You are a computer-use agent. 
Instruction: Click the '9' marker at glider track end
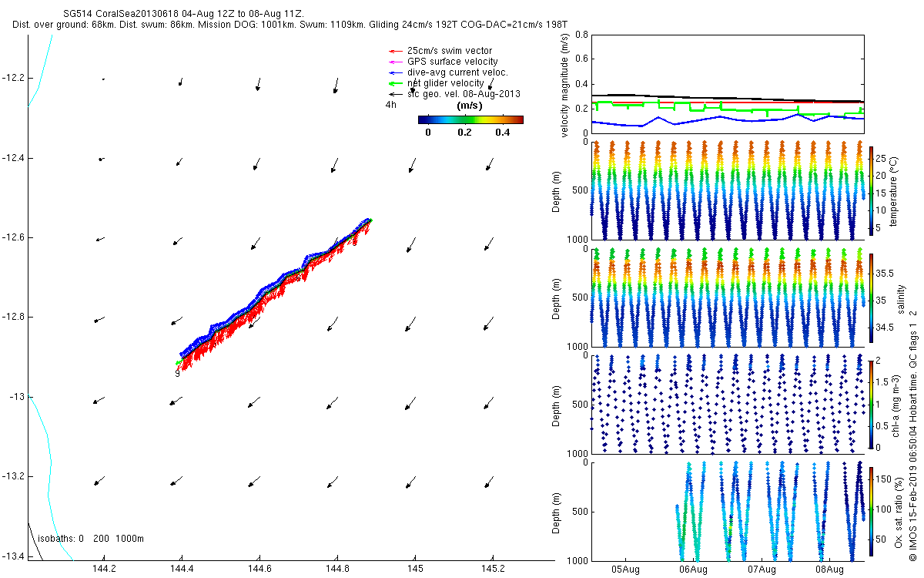pos(177,374)
